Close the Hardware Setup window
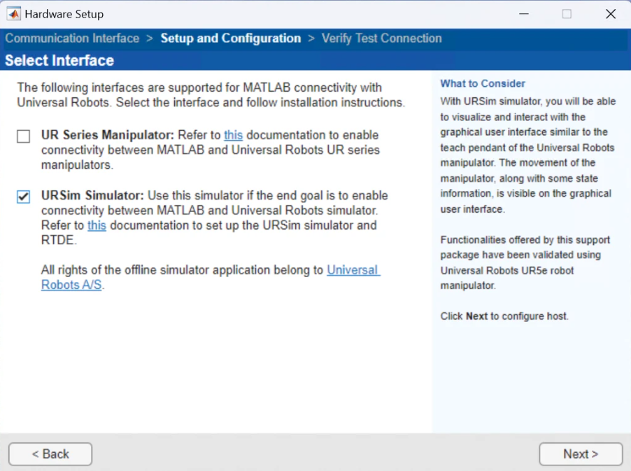The height and width of the screenshot is (471, 631). coord(610,14)
